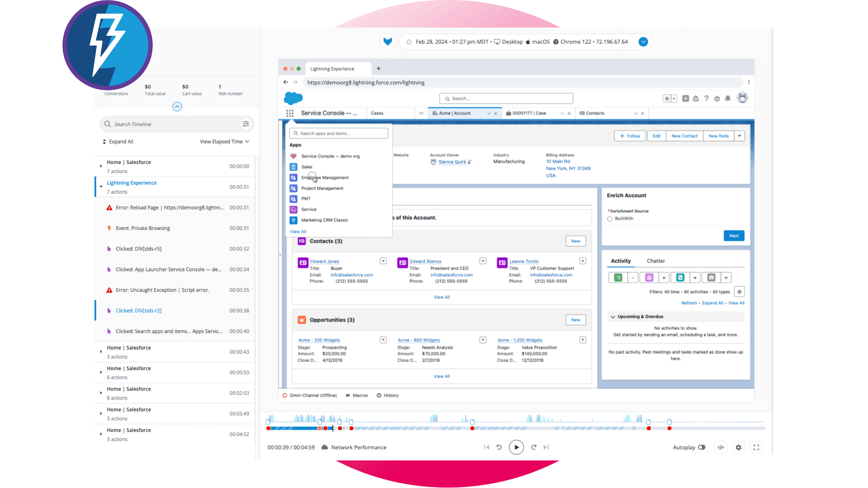This screenshot has width=868, height=488.
Task: Open the Cases tab in Service Console
Action: tap(377, 113)
